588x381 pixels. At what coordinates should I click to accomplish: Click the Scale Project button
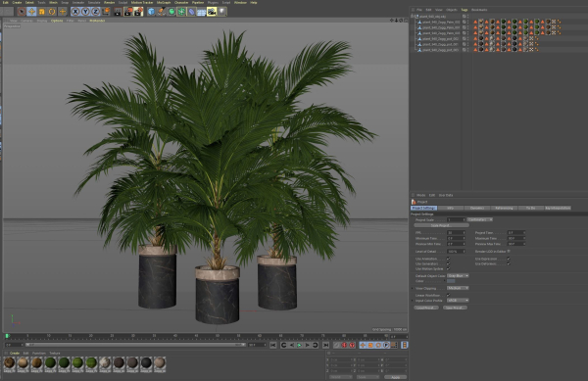tap(441, 225)
